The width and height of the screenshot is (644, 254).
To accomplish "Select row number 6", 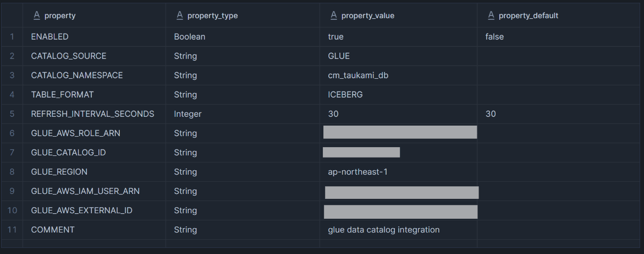I will (12, 133).
